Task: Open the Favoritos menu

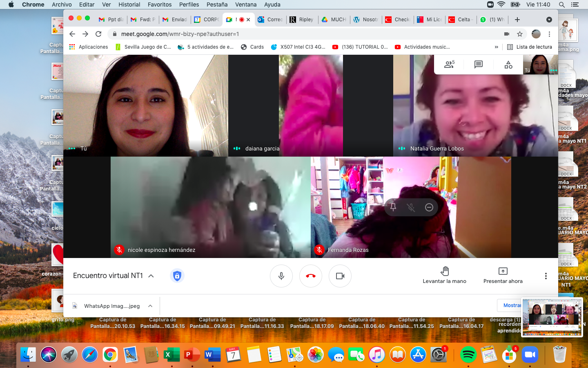Action: pos(160,4)
